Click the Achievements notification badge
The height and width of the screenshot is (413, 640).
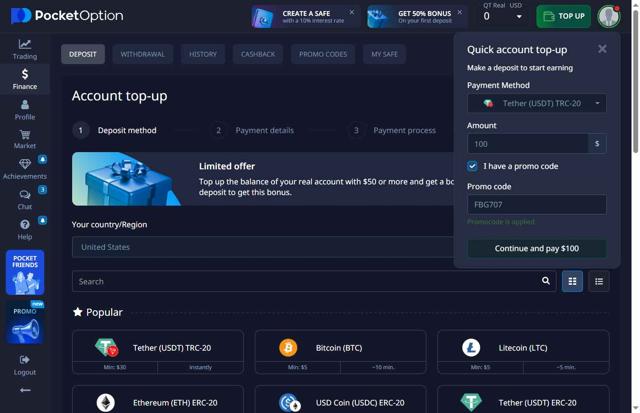42,159
